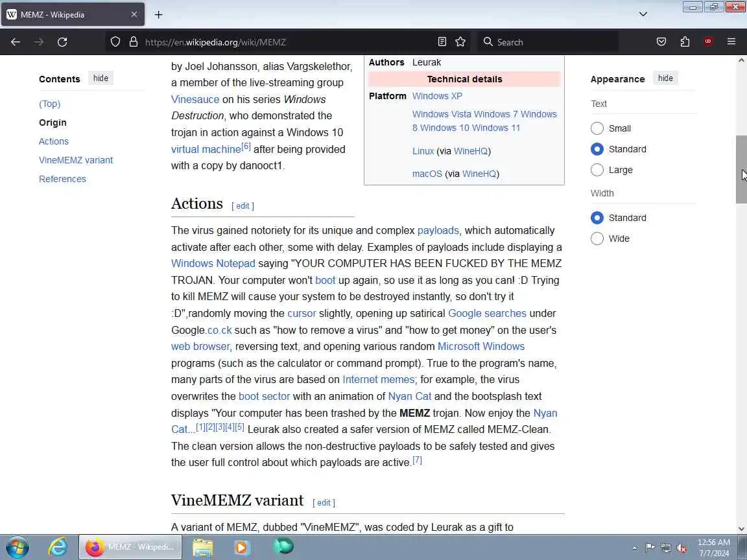Reload the page with the refresh icon

(62, 42)
